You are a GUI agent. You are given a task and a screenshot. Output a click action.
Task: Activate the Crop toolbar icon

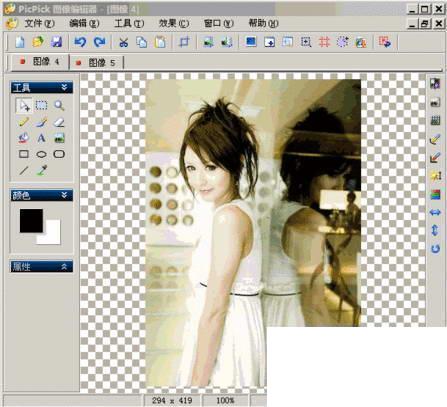point(184,42)
